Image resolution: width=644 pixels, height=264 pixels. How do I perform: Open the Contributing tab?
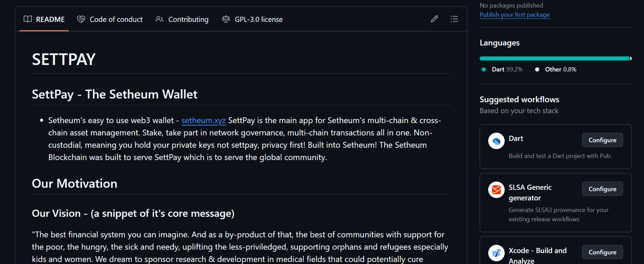pos(182,19)
